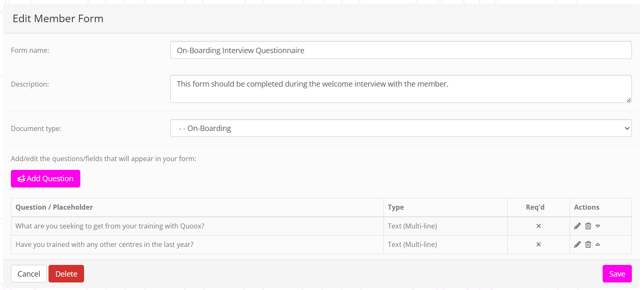Click the Req'd X mark for second question
The image size is (644, 290).
539,244
